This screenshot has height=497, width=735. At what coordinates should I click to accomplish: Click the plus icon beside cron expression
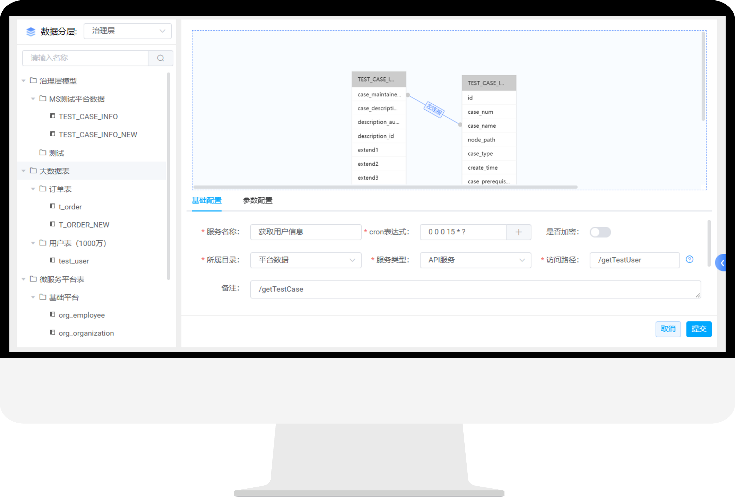(x=519, y=232)
